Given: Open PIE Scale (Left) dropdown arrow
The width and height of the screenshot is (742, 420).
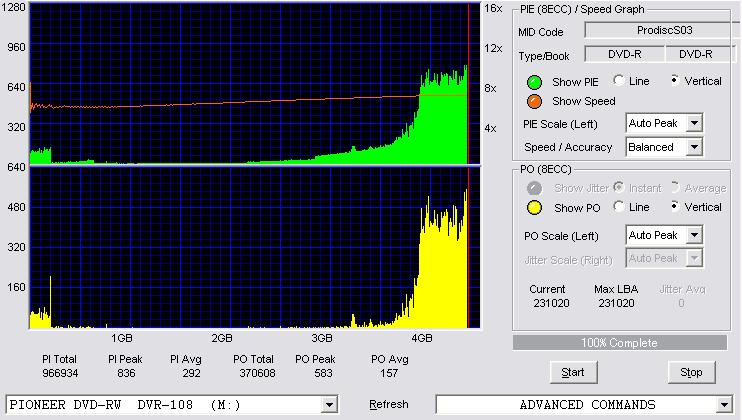Looking at the screenshot, I should point(694,123).
